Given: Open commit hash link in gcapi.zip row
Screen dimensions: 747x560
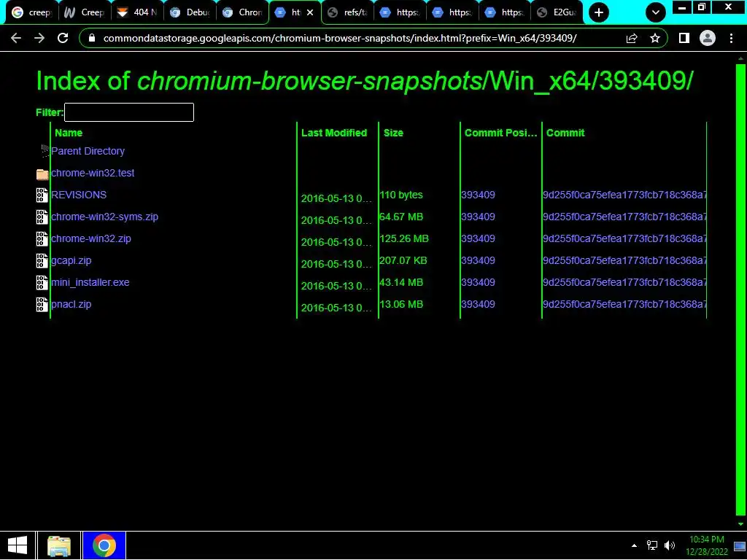Looking at the screenshot, I should [x=624, y=260].
